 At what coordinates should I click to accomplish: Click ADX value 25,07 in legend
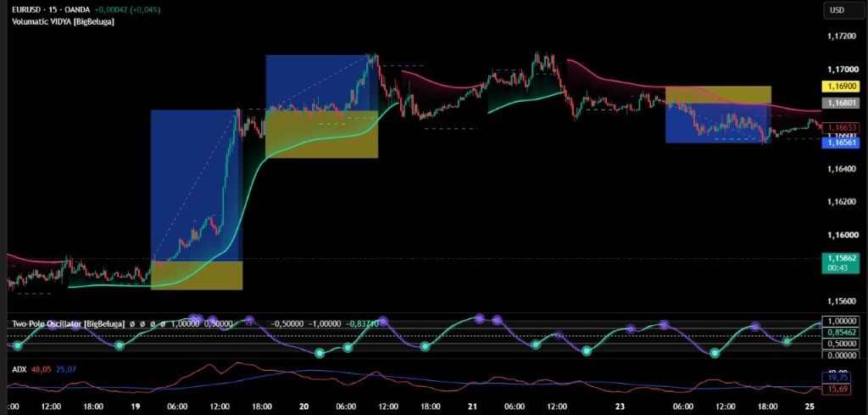[x=66, y=368]
